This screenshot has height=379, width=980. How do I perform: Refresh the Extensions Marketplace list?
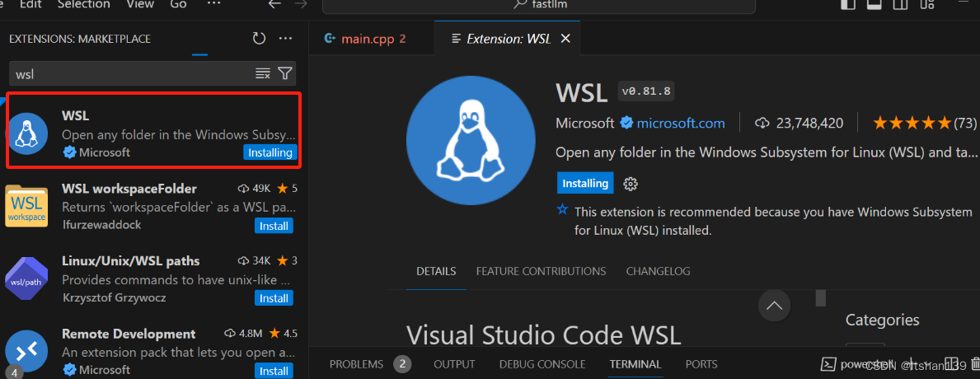point(260,39)
